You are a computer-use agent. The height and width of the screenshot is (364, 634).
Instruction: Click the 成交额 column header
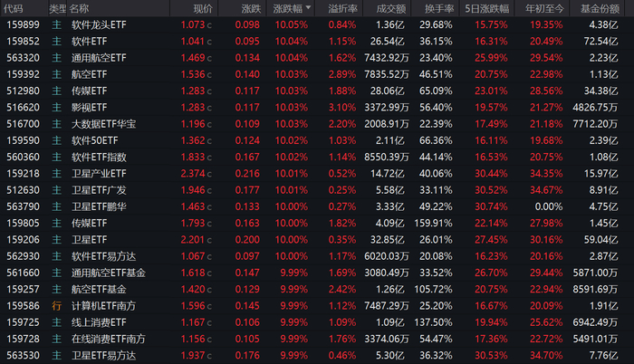tap(391, 8)
